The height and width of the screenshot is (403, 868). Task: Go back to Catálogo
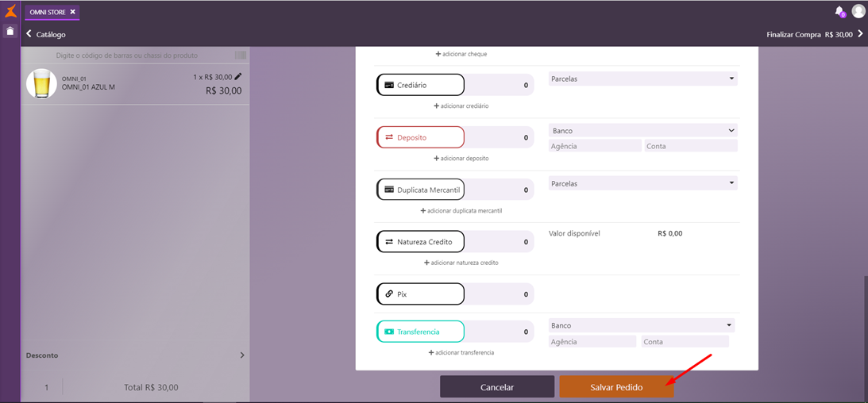[x=46, y=34]
